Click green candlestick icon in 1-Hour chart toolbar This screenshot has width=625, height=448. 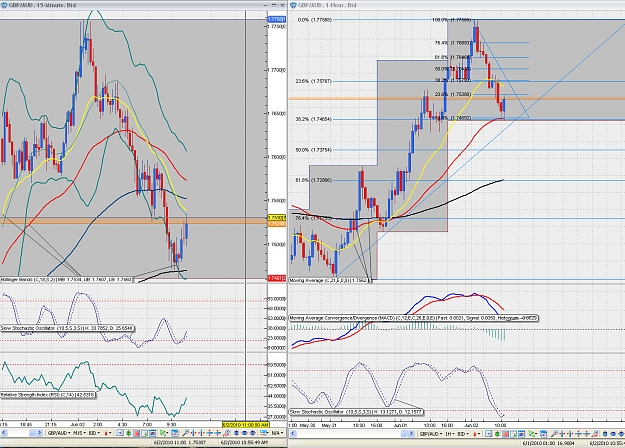(497, 434)
